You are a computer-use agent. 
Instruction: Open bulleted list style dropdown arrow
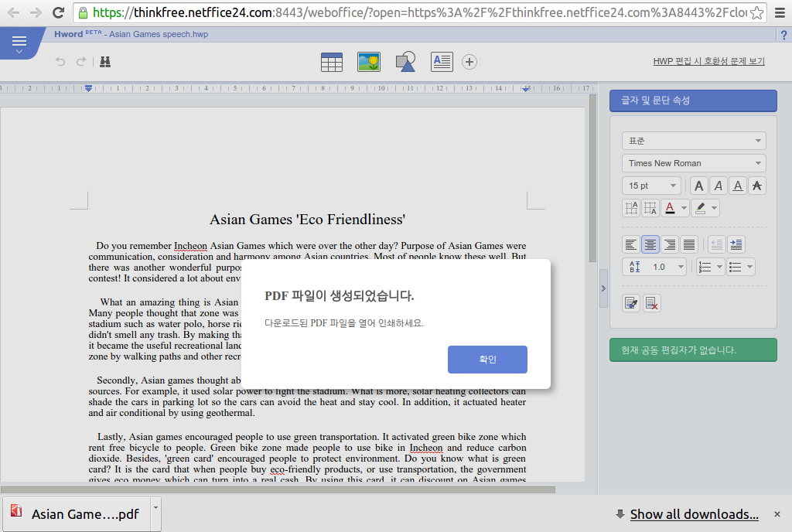[x=749, y=267]
